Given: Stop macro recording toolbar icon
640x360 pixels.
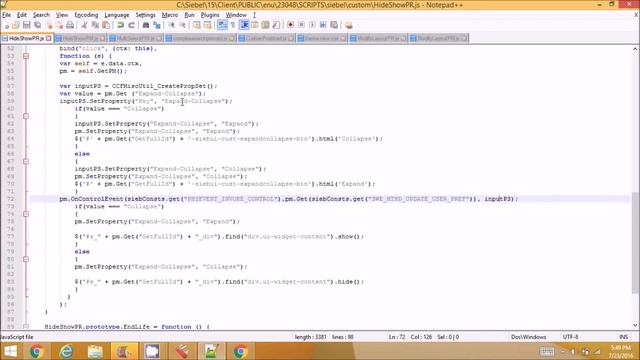Looking at the screenshot, I should pyautogui.click(x=301, y=25).
